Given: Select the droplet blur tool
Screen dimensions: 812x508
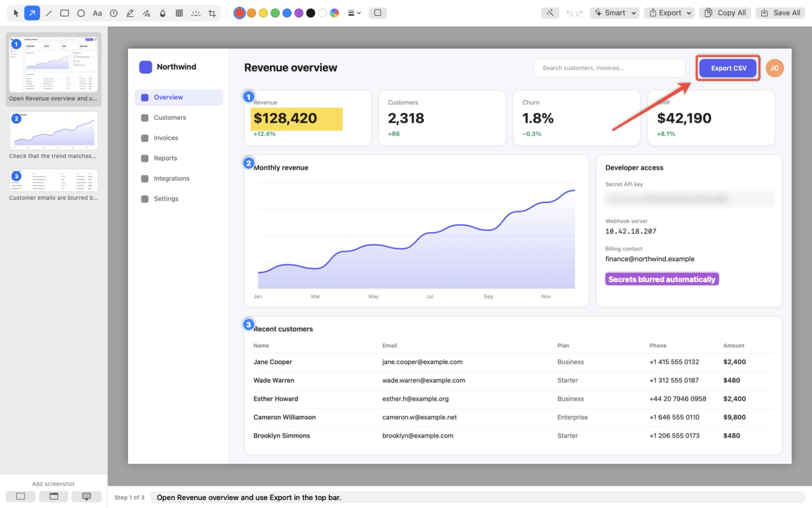Looking at the screenshot, I should 163,13.
